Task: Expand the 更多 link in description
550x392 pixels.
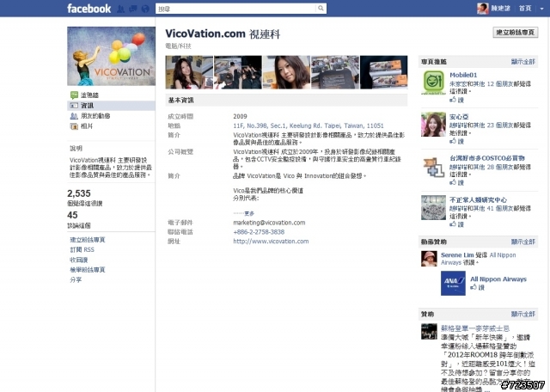Action: [x=249, y=213]
